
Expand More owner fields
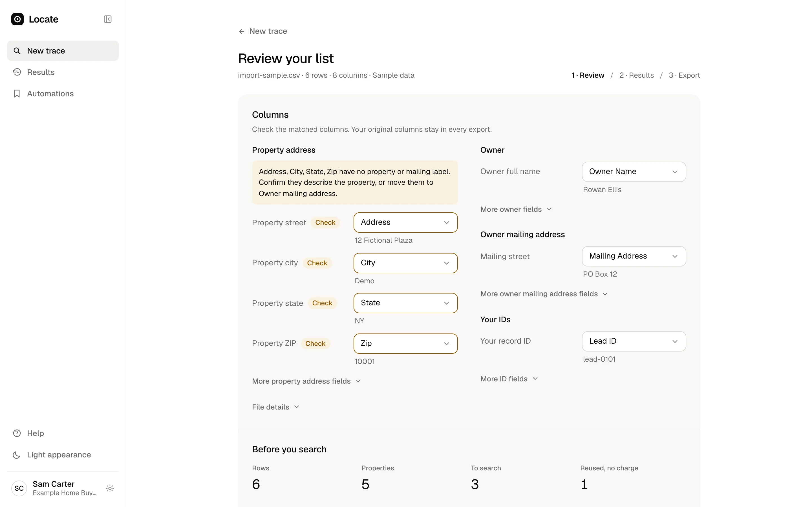click(x=516, y=209)
